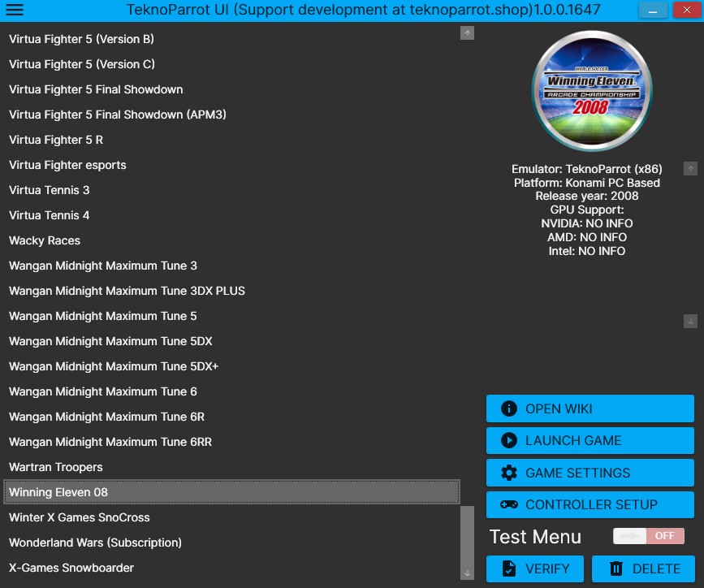Click the Emulator: TeknoParrot (x86) text
This screenshot has height=588, width=704.
(587, 169)
